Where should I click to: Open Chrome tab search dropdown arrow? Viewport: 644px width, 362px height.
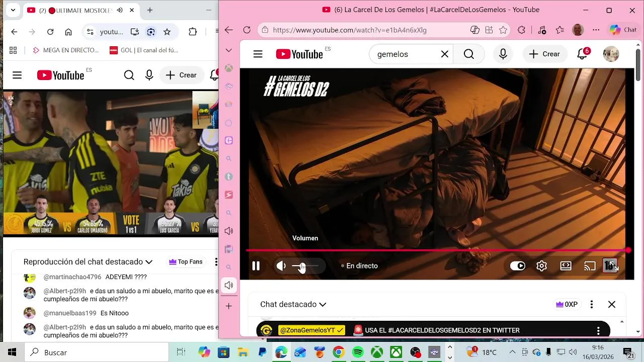coord(13,10)
